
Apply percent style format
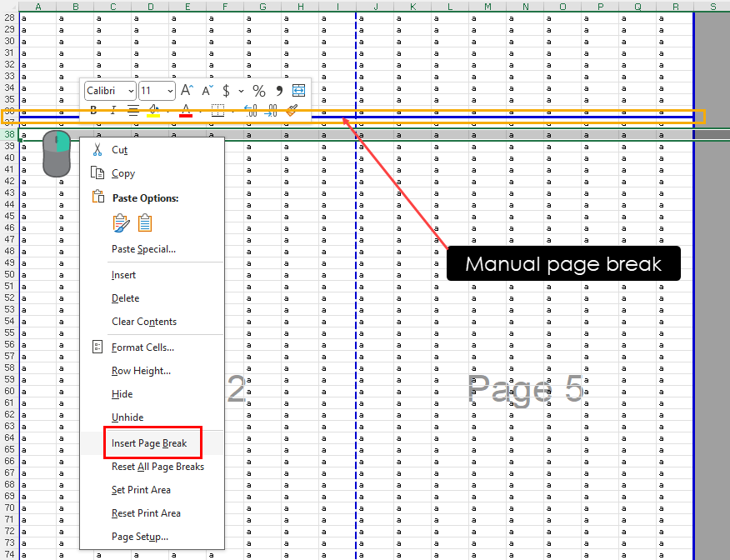tap(259, 90)
